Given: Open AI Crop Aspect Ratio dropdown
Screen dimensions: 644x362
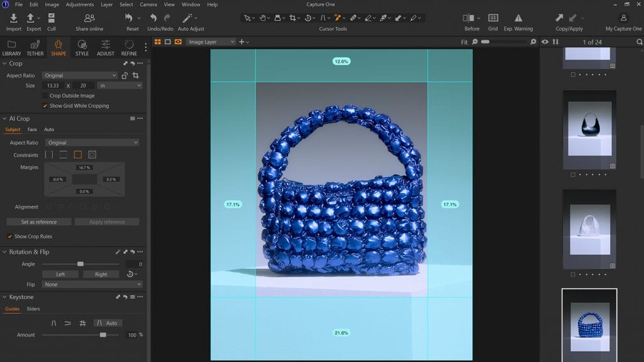Looking at the screenshot, I should pos(92,143).
